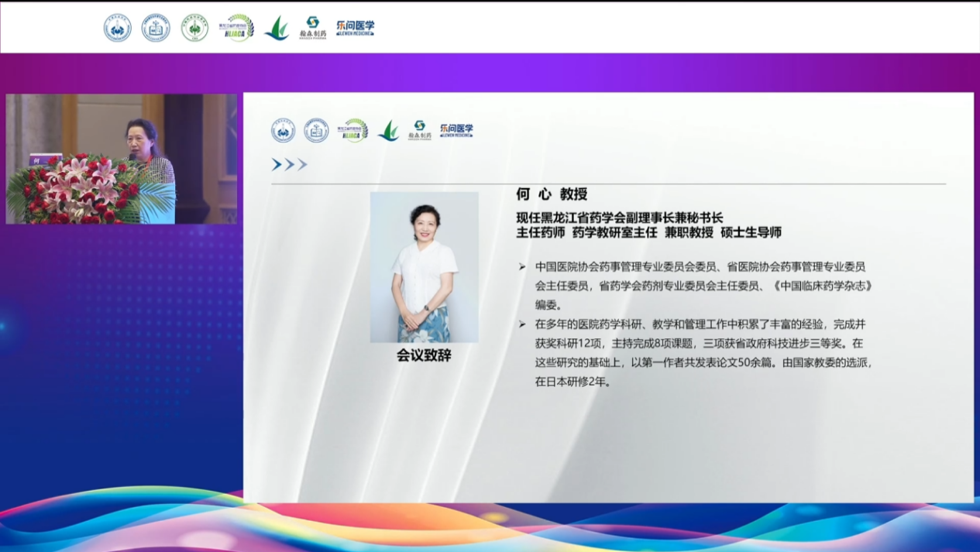Click the blue book-emblem seal logo on the slide

[x=316, y=130]
